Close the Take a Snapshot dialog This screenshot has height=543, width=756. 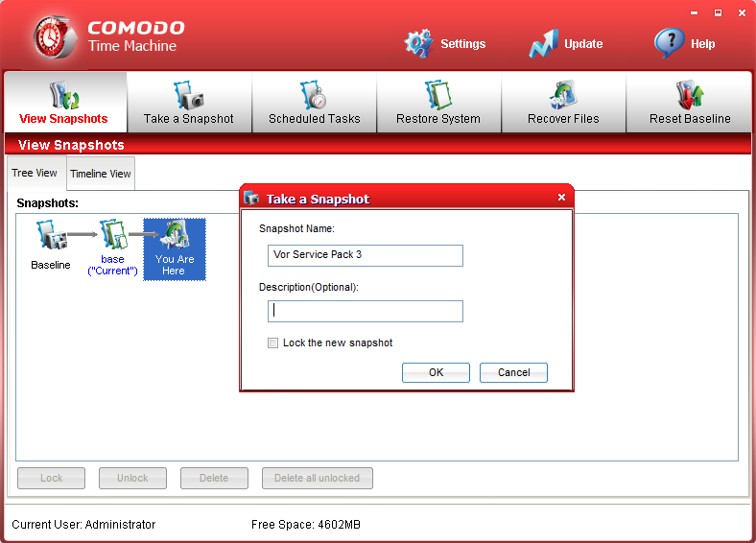click(561, 198)
